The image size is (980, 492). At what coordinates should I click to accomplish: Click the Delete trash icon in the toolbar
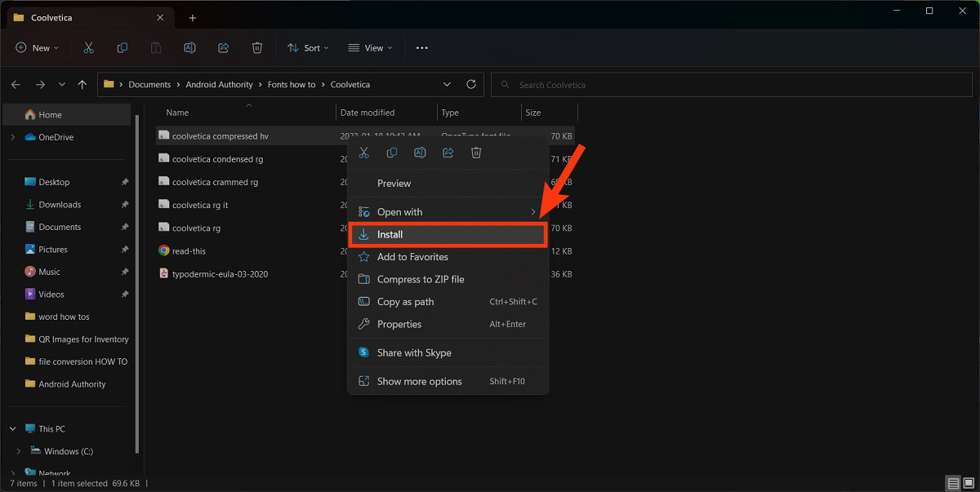pos(257,48)
